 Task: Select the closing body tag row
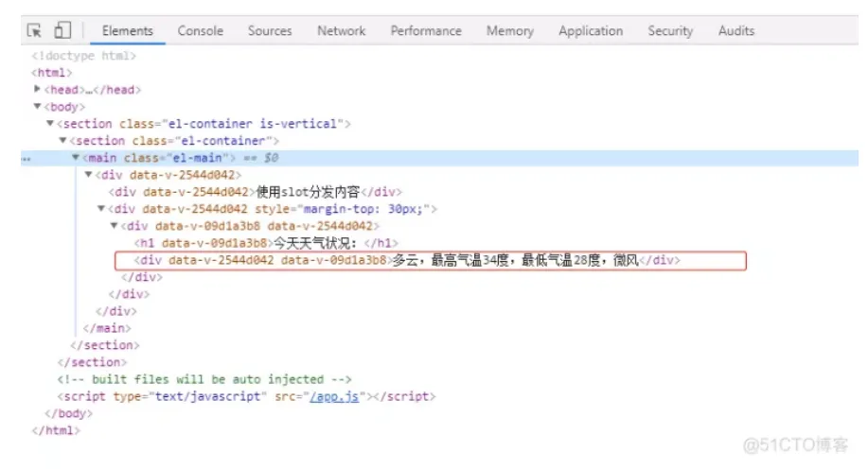pos(69,413)
